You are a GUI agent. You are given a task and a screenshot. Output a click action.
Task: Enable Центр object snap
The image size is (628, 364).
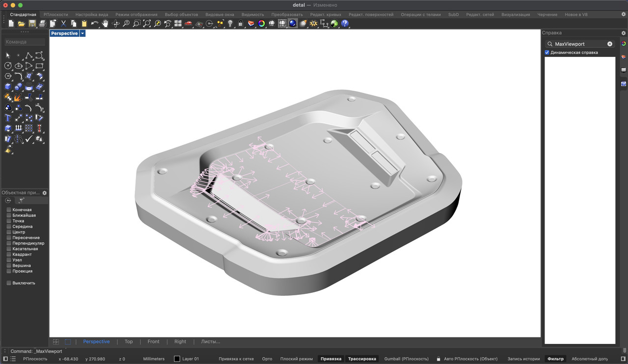click(9, 232)
